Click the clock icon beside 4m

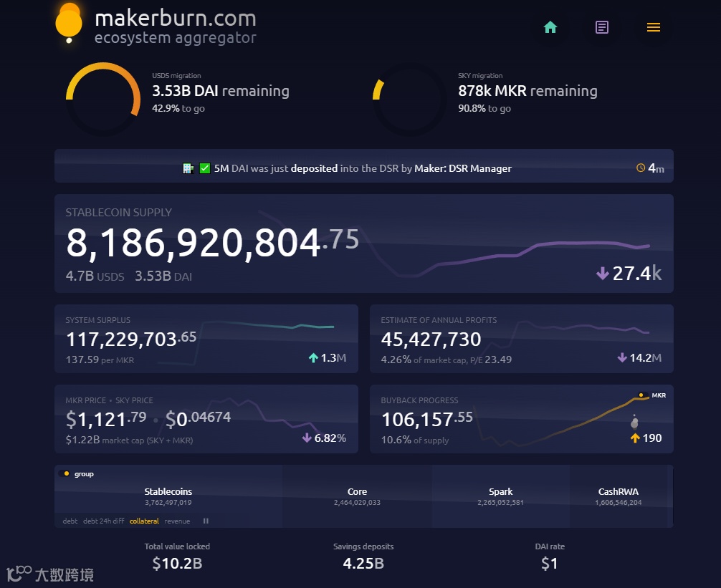pyautogui.click(x=641, y=168)
